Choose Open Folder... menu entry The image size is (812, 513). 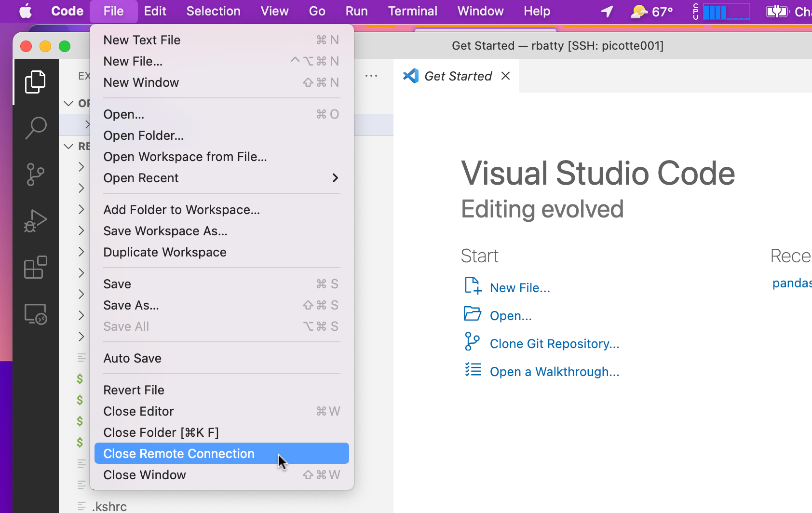pos(222,135)
